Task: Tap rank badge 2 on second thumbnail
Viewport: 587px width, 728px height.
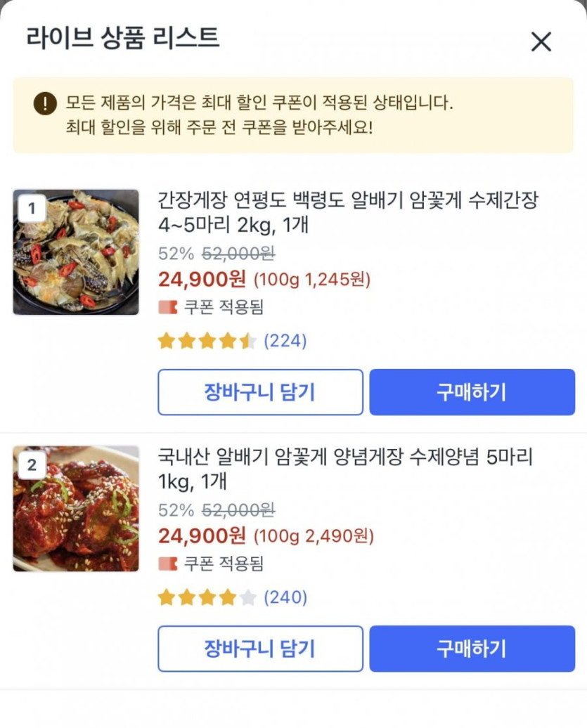Action: (32, 464)
